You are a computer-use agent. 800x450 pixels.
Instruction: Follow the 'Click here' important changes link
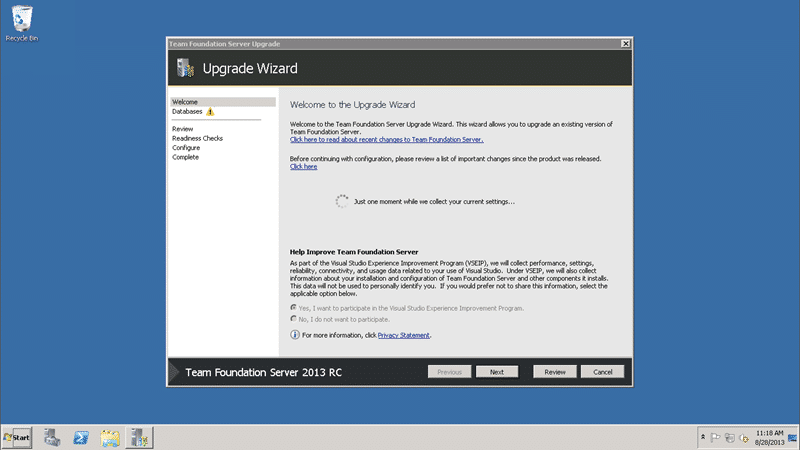tap(304, 166)
